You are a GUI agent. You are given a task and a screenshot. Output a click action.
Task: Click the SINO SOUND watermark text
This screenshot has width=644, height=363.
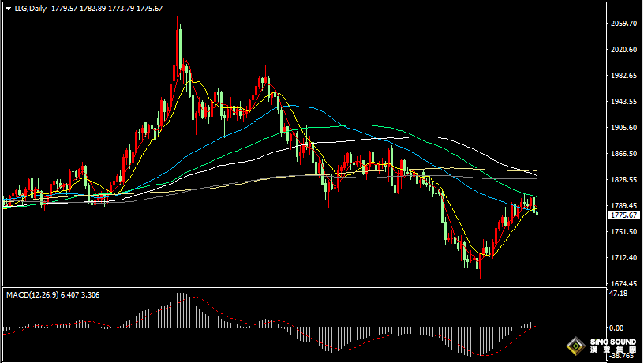612,342
